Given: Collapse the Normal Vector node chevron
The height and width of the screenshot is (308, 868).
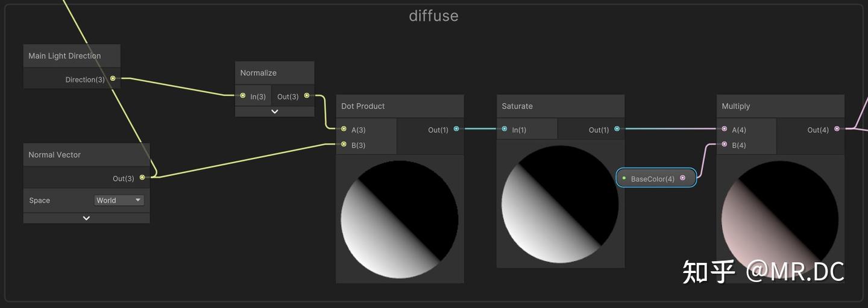Looking at the screenshot, I should click(86, 218).
